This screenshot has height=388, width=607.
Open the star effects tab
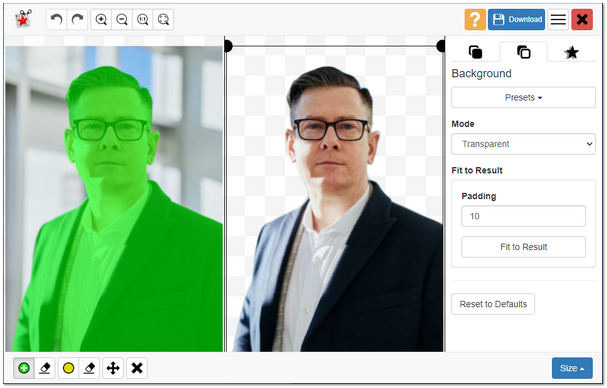pyautogui.click(x=571, y=52)
